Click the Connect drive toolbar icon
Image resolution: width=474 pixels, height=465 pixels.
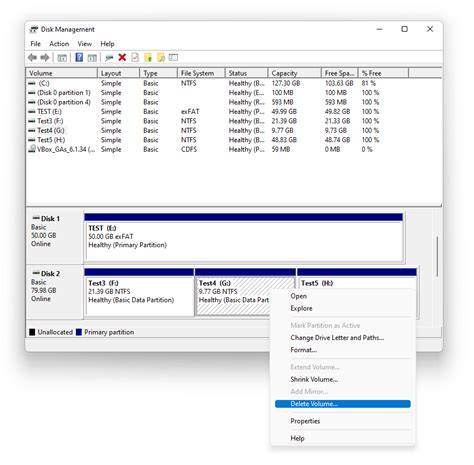pyautogui.click(x=109, y=58)
